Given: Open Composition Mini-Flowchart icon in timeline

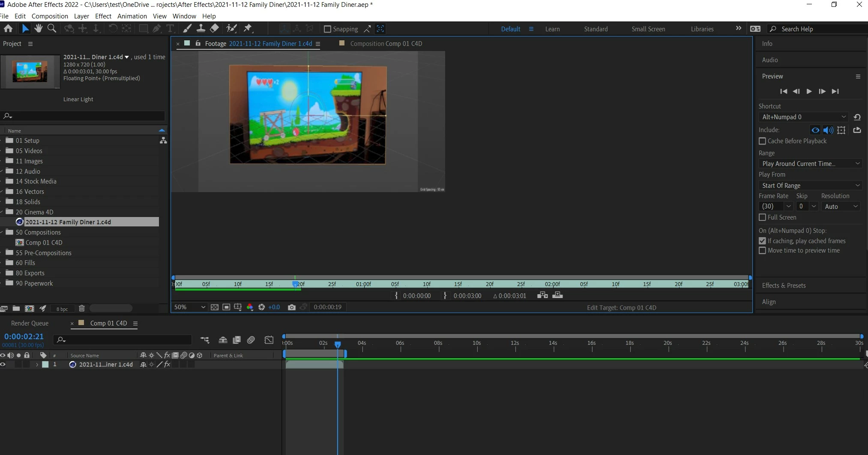Looking at the screenshot, I should pos(205,340).
